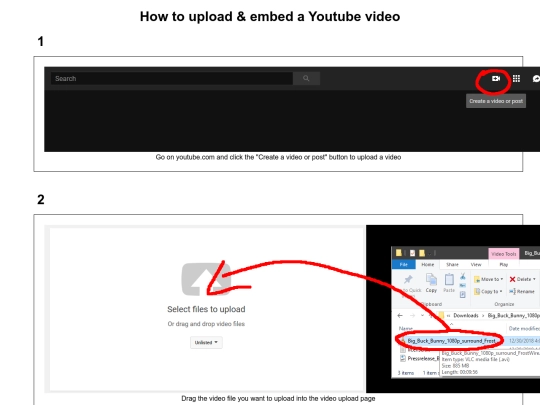Open the Move to dropdown
540x405 pixels.
(488, 279)
